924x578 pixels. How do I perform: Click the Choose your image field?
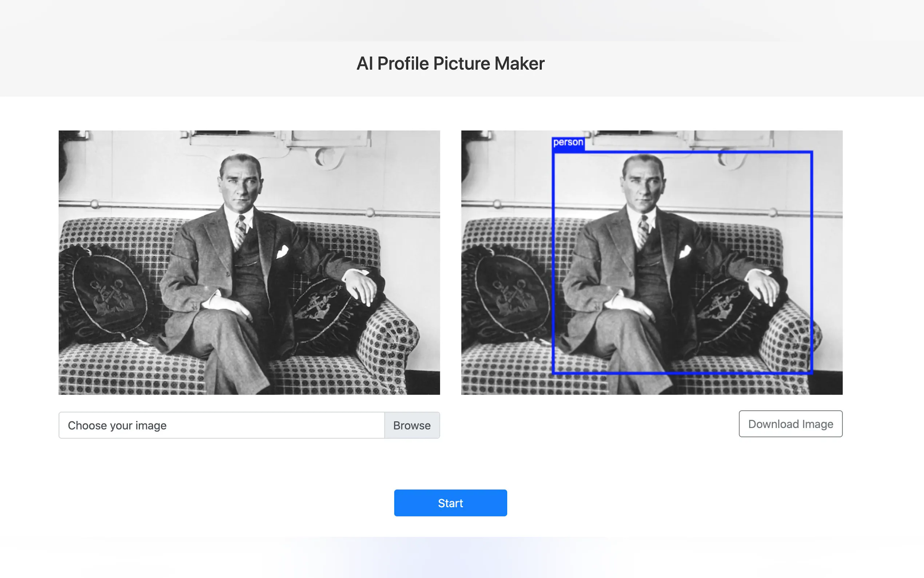(x=222, y=425)
